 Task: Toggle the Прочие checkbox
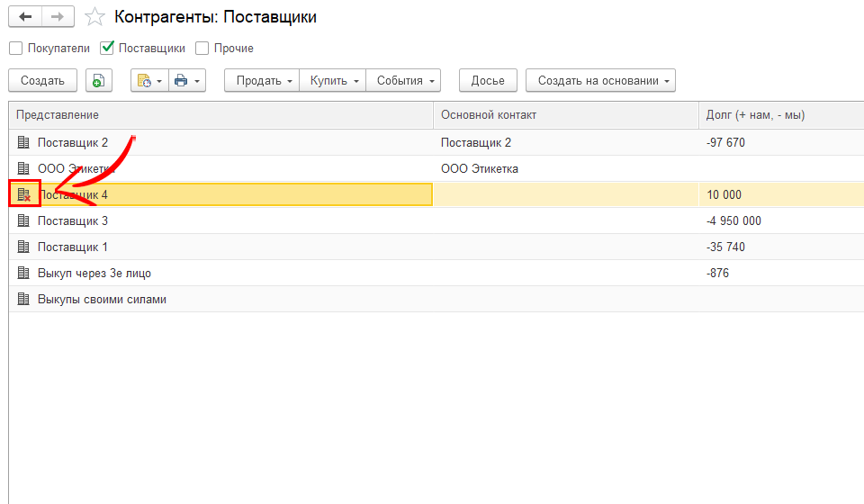point(202,49)
